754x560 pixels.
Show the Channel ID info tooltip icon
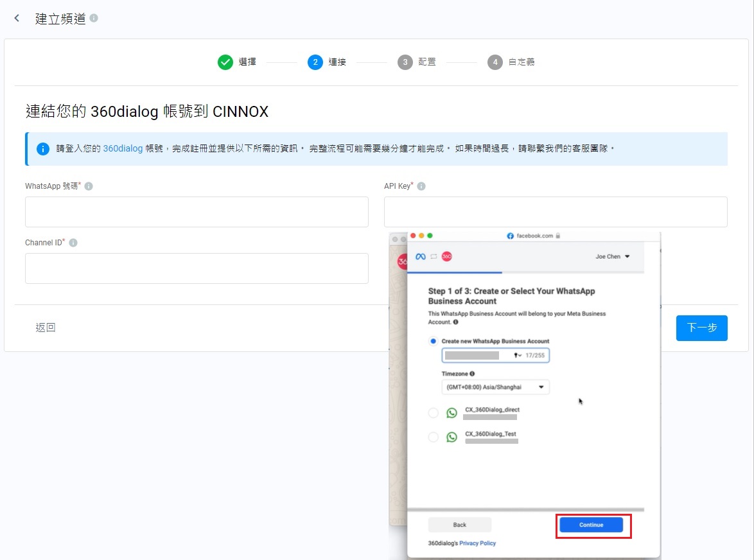(x=73, y=243)
